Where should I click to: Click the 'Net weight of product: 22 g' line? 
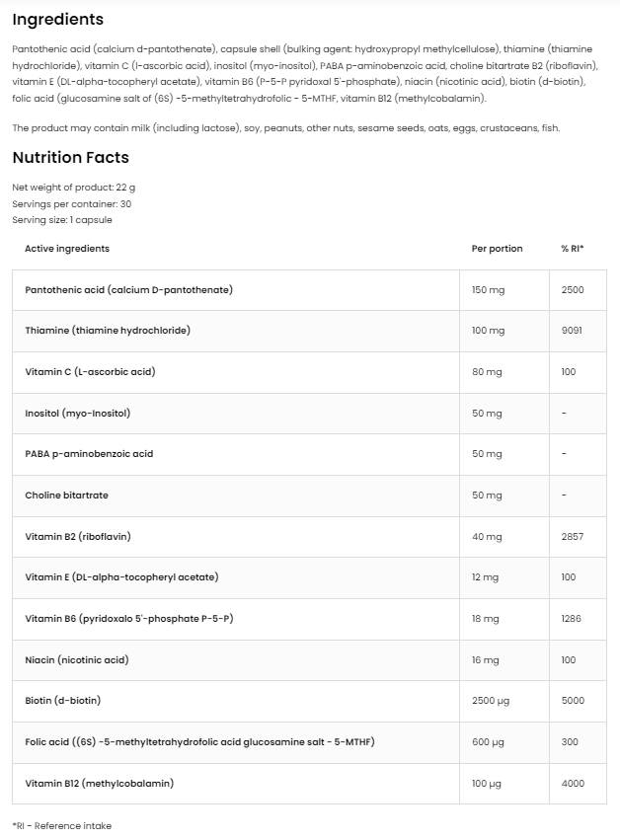click(x=74, y=187)
